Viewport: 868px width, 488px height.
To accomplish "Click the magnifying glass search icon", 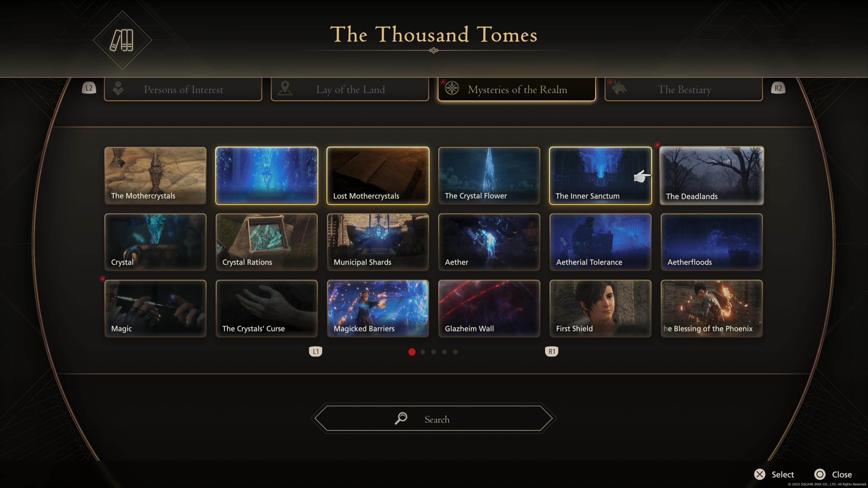I will [401, 418].
